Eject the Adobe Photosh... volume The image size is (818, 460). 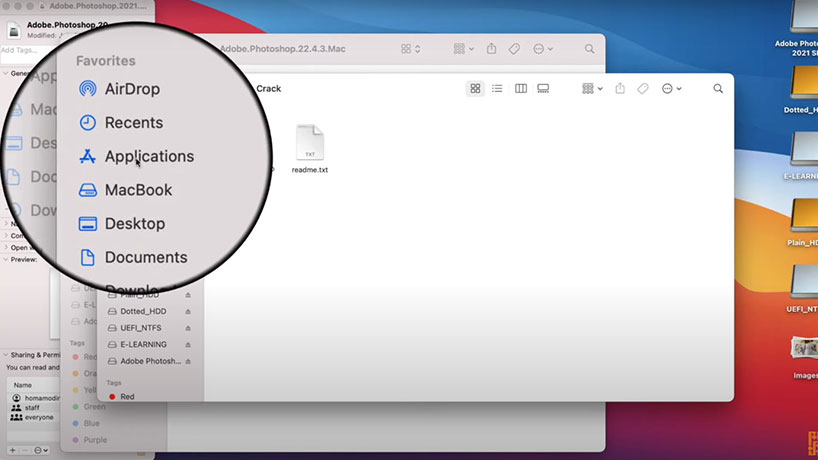click(x=188, y=361)
